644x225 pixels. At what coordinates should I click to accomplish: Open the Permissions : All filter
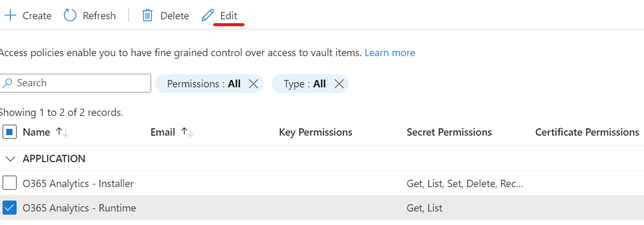coord(204,84)
